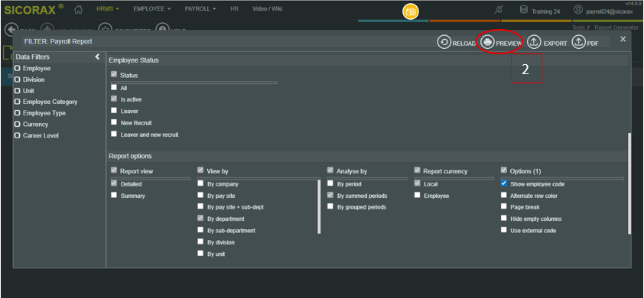This screenshot has height=298, width=644.
Task: Enable Hide empty columns option
Action: [503, 219]
